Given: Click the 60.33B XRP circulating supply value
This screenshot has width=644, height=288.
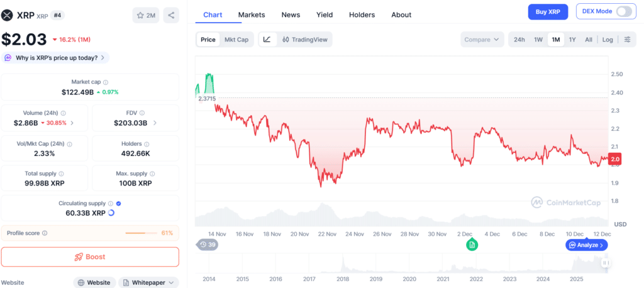Looking at the screenshot, I should click(86, 213).
